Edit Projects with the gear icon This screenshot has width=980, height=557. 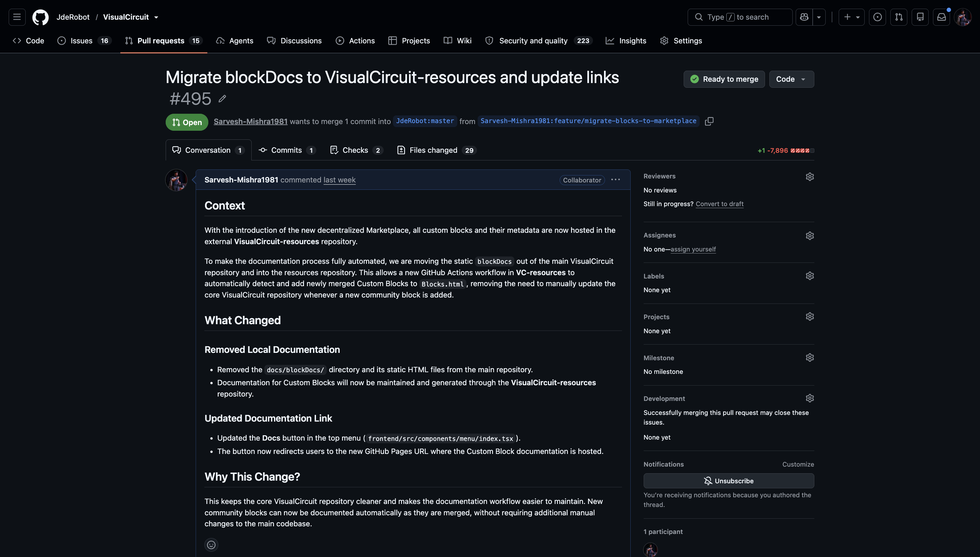[x=810, y=317]
